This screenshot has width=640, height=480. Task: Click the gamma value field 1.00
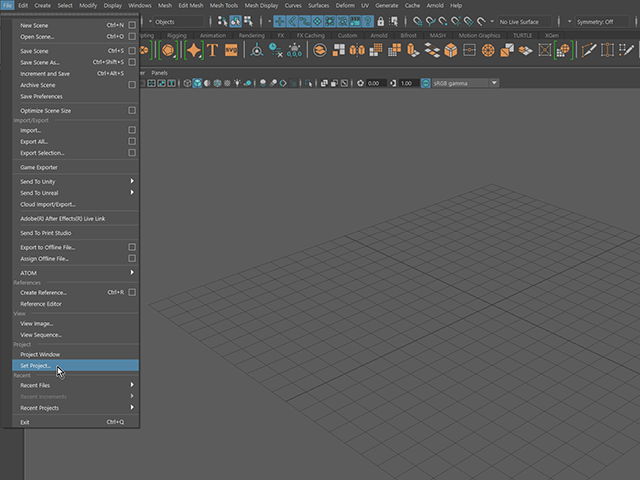(x=409, y=83)
